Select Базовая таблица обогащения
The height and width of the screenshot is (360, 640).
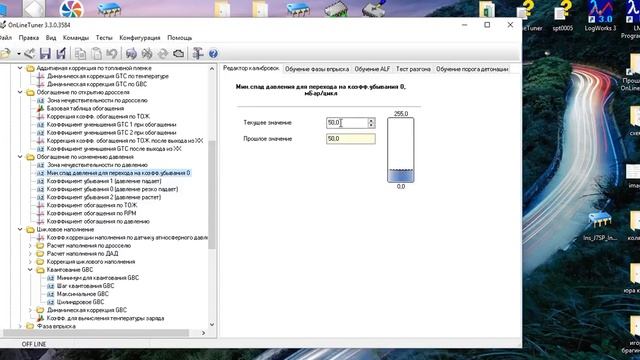point(85,109)
